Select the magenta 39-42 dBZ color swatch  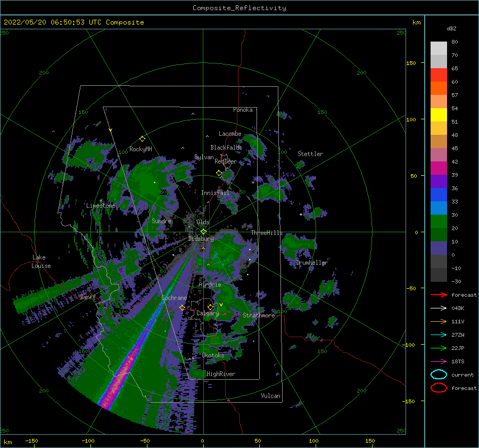(439, 168)
